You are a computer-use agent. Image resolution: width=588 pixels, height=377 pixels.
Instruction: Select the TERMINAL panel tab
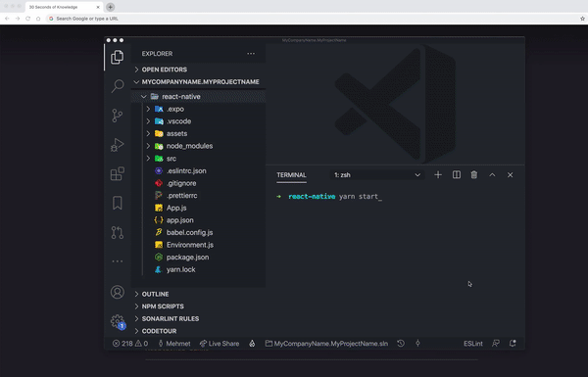click(x=291, y=175)
